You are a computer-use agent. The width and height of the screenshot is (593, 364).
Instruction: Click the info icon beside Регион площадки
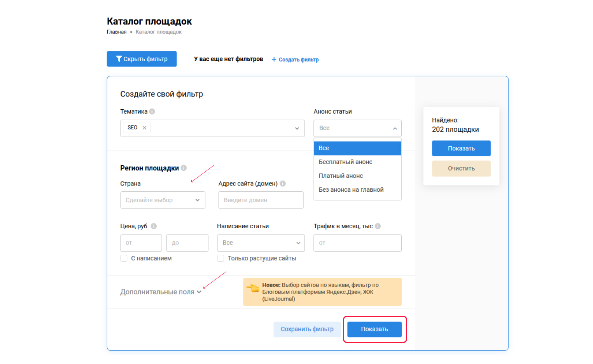[x=184, y=168]
